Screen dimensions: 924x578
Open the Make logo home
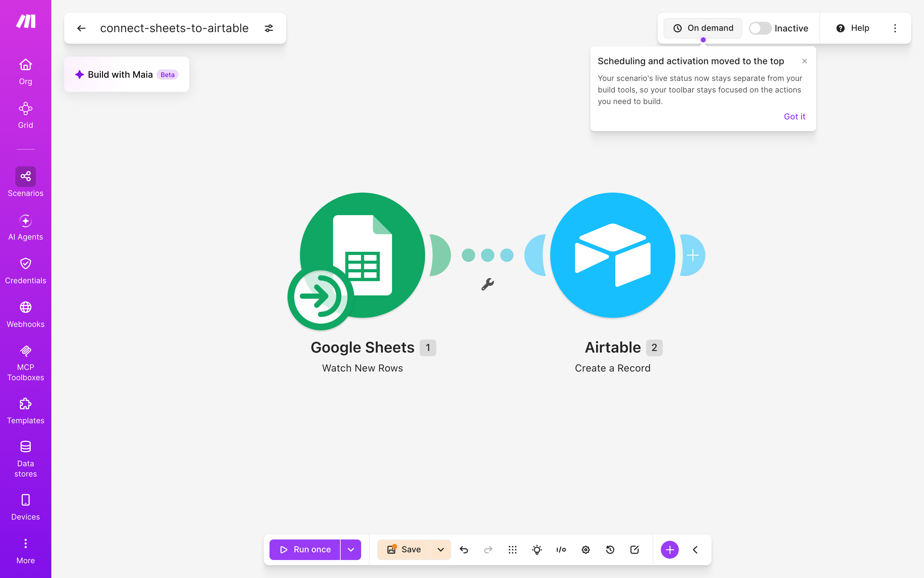pos(26,21)
